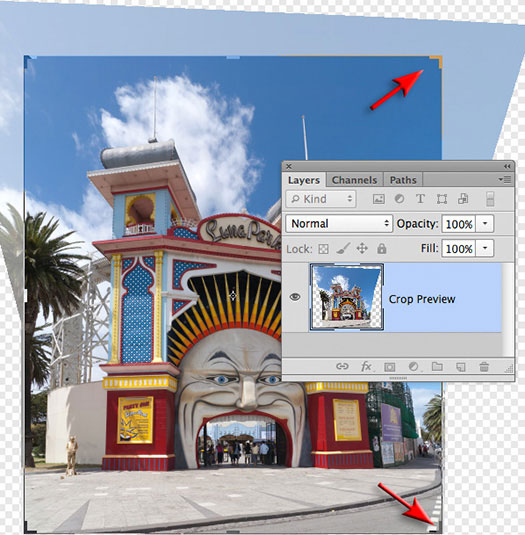Hide the Crop Preview layer eye
This screenshot has width=525, height=535.
coord(295,297)
